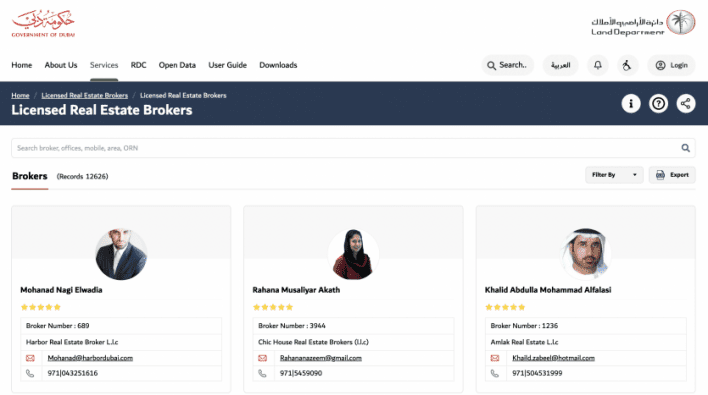Click the star rating of Mohanad Nagi Elwadia
The width and height of the screenshot is (708, 395).
[x=41, y=307]
